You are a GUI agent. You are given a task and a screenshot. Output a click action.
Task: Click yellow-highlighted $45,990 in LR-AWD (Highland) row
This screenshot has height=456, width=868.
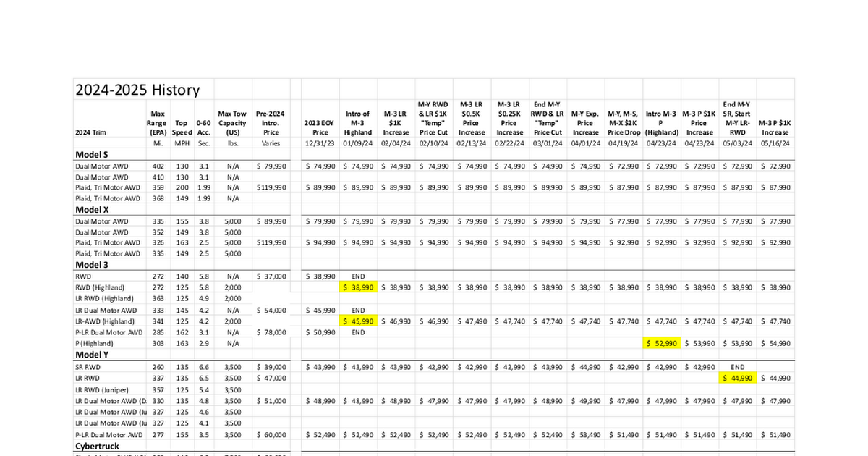(358, 321)
